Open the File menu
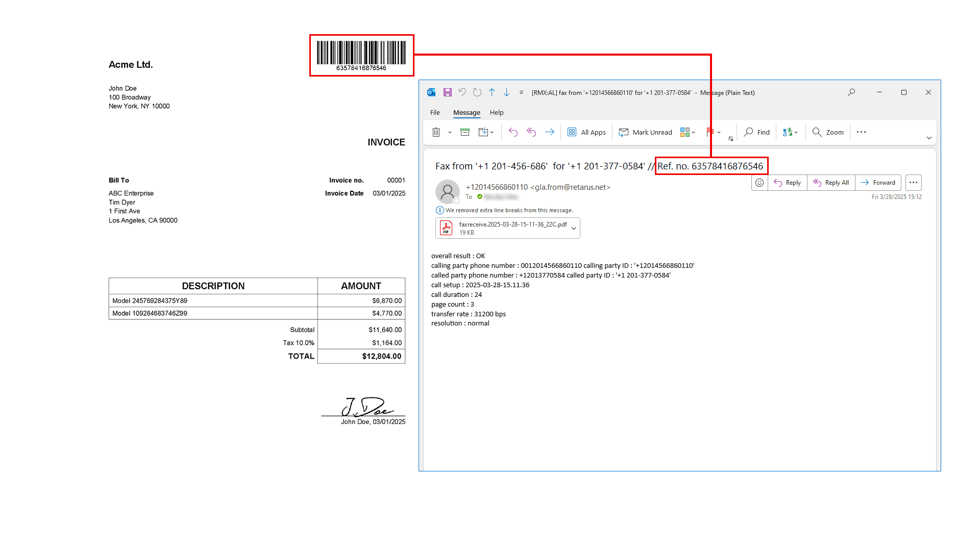This screenshot has height=551, width=980. [x=435, y=112]
